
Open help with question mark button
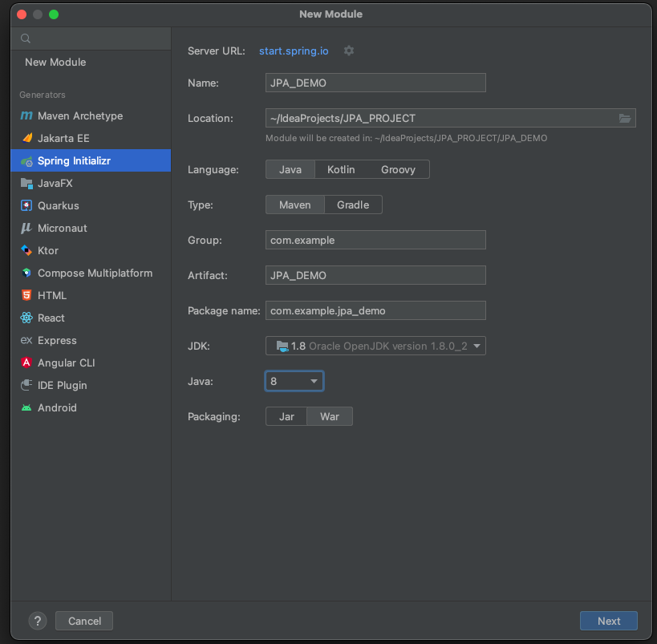point(38,621)
